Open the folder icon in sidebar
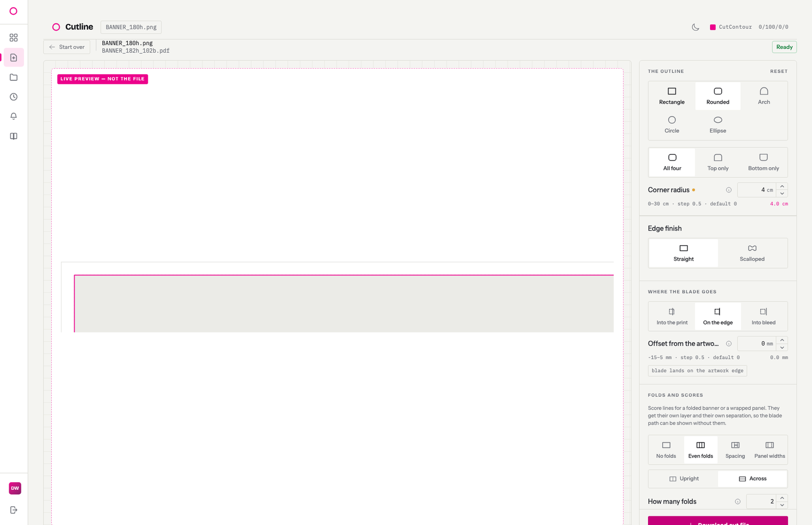This screenshot has height=525, width=812. point(14,77)
